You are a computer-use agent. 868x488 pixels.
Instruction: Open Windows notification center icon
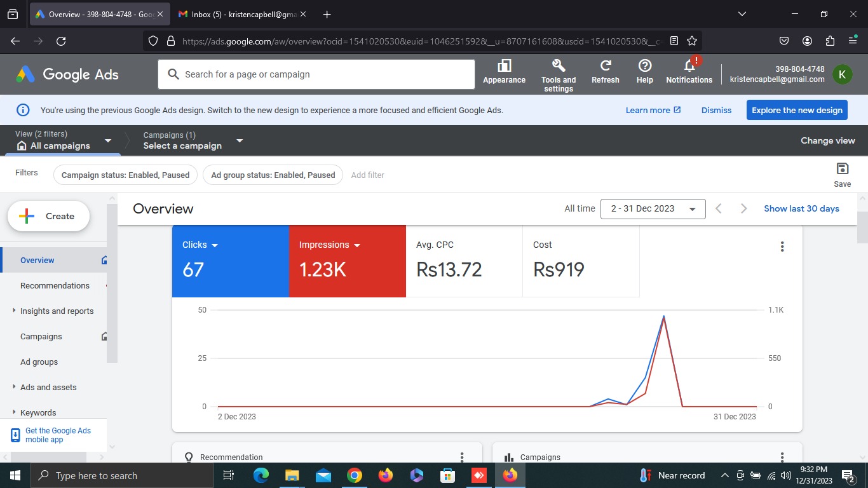[x=848, y=475]
